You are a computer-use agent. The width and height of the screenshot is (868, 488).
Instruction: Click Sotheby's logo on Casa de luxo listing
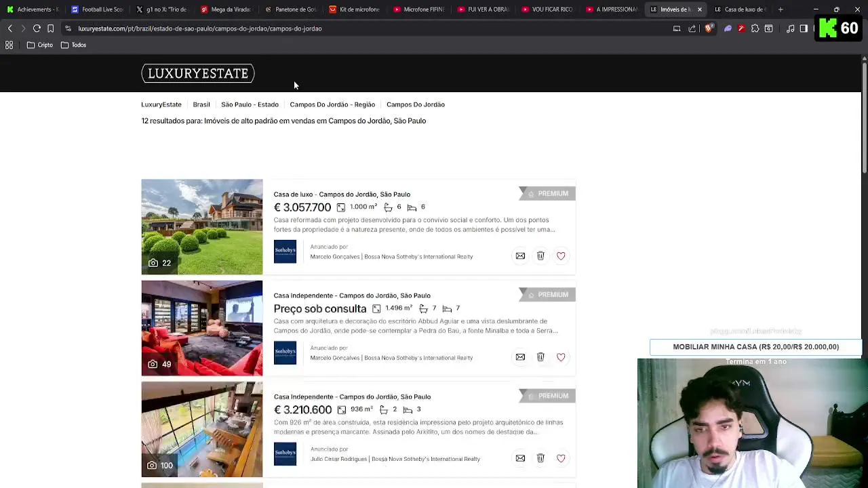click(x=285, y=251)
